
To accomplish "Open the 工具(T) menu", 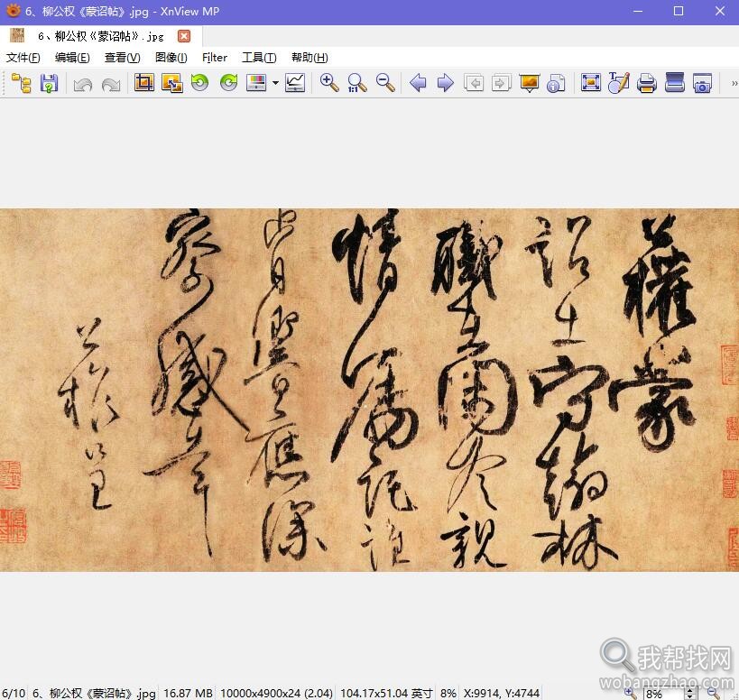I will coord(259,58).
